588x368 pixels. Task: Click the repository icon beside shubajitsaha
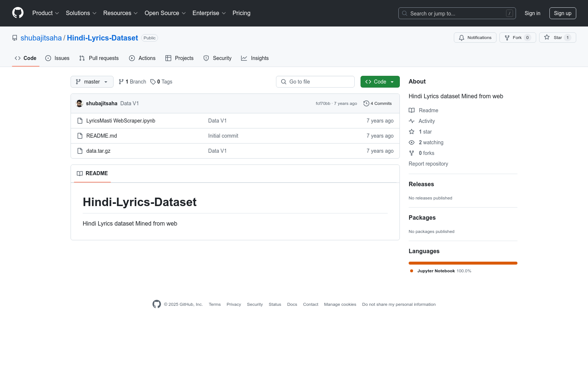[15, 38]
